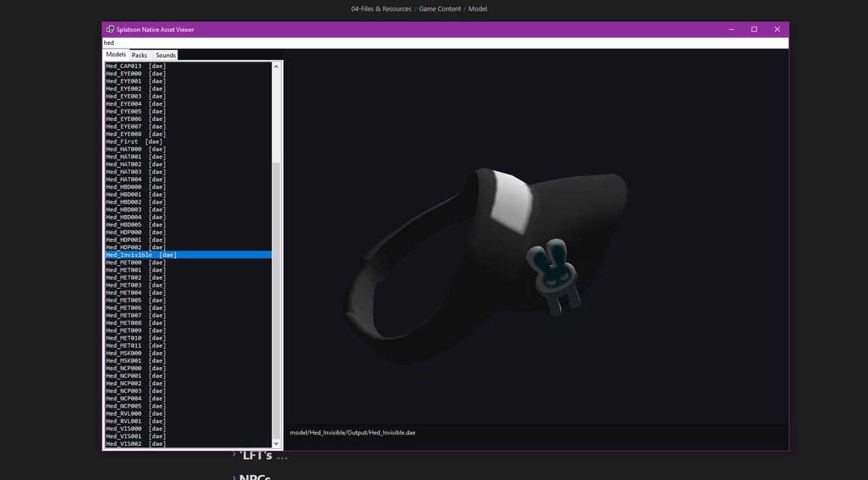This screenshot has height=480, width=868.
Task: Pick Hed_HBD002 in the list
Action: coord(188,202)
